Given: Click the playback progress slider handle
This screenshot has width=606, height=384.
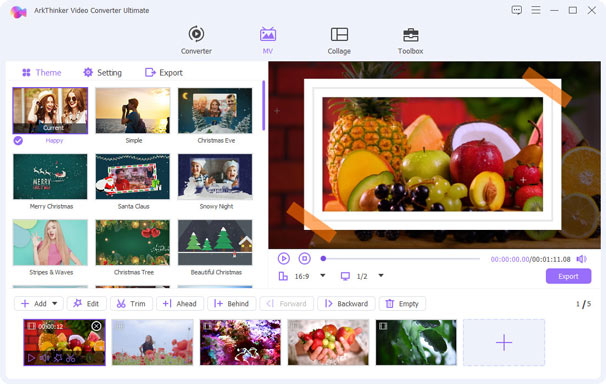Looking at the screenshot, I should [323, 258].
